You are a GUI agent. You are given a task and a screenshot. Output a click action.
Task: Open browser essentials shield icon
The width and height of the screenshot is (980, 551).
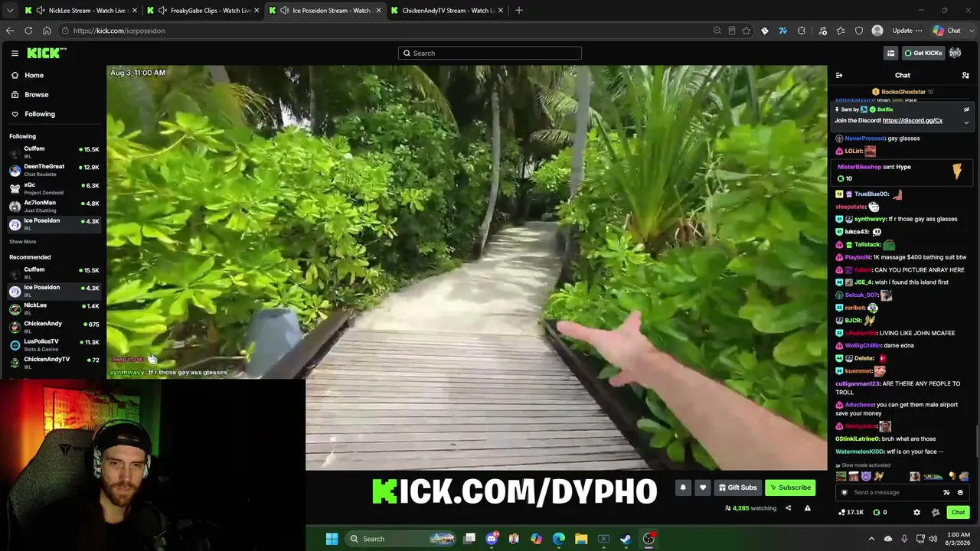tap(859, 31)
